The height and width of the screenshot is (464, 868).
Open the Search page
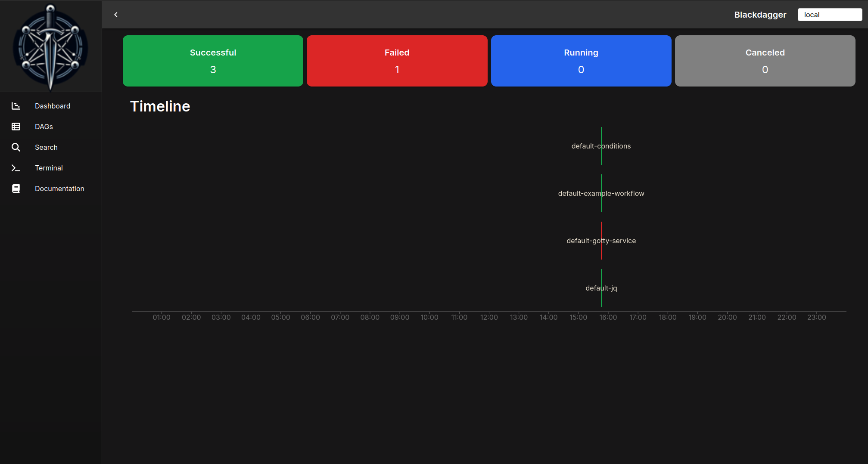[51, 147]
